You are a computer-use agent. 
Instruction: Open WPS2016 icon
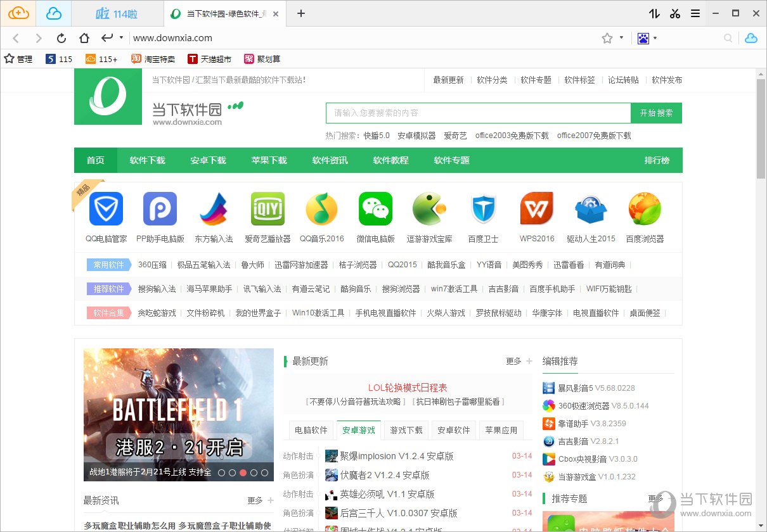tap(537, 209)
